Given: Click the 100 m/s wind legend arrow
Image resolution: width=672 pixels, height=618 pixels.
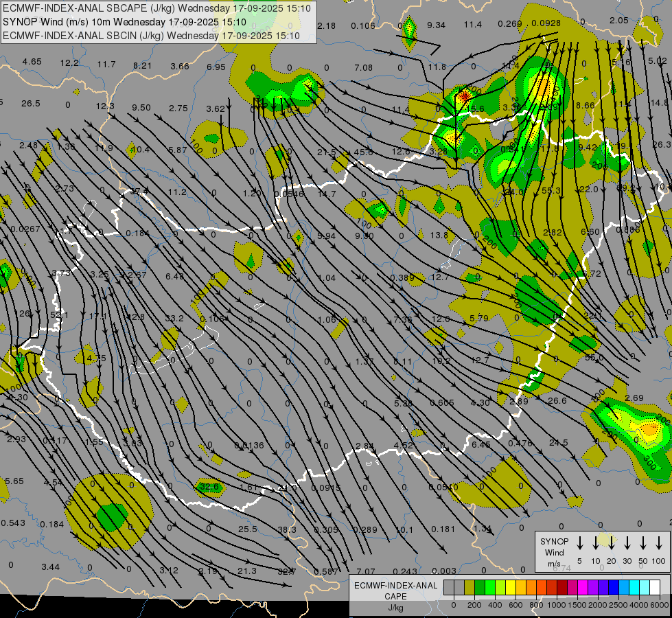Looking at the screenshot, I should click(x=659, y=543).
